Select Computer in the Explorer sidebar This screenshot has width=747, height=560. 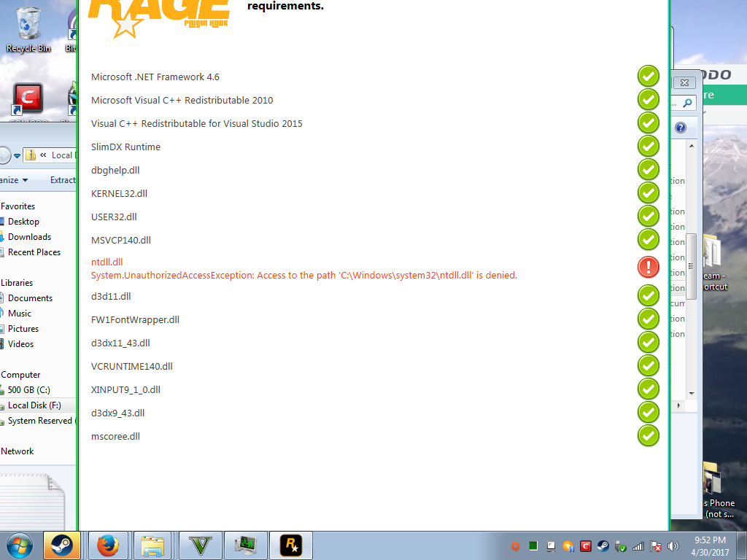click(20, 375)
